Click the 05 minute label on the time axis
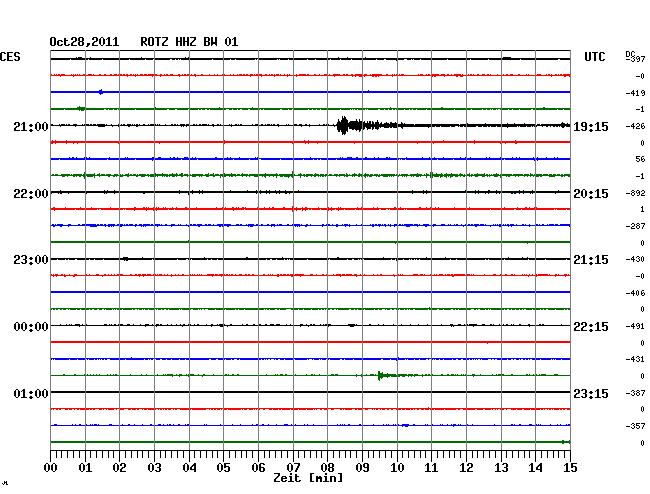This screenshot has height=494, width=650. pos(223,468)
